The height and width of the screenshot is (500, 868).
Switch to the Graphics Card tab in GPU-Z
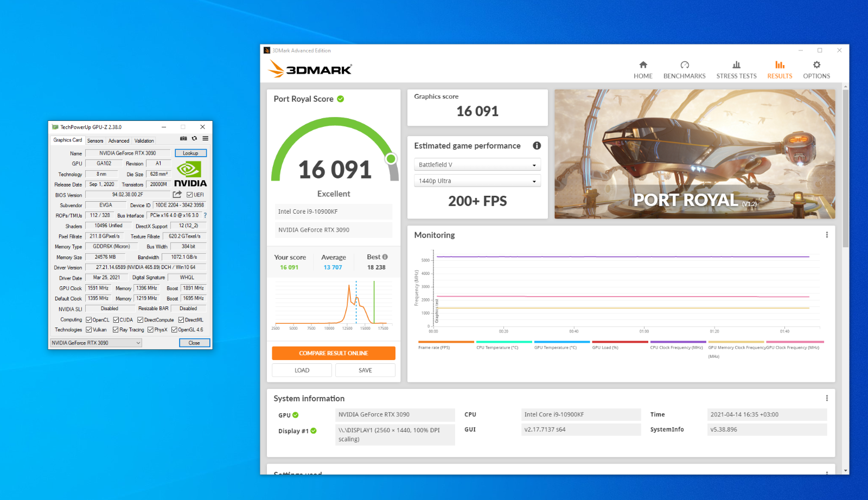pyautogui.click(x=68, y=140)
